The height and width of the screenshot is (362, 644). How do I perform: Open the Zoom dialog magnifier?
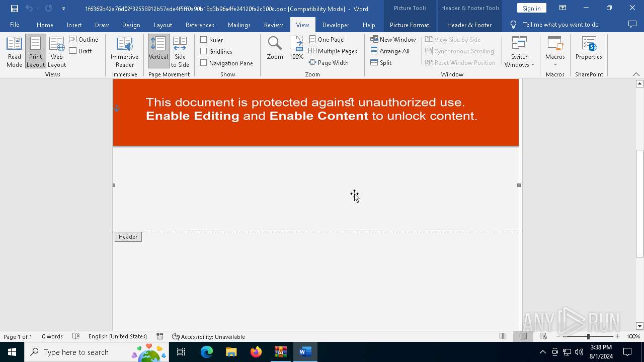[x=275, y=48]
